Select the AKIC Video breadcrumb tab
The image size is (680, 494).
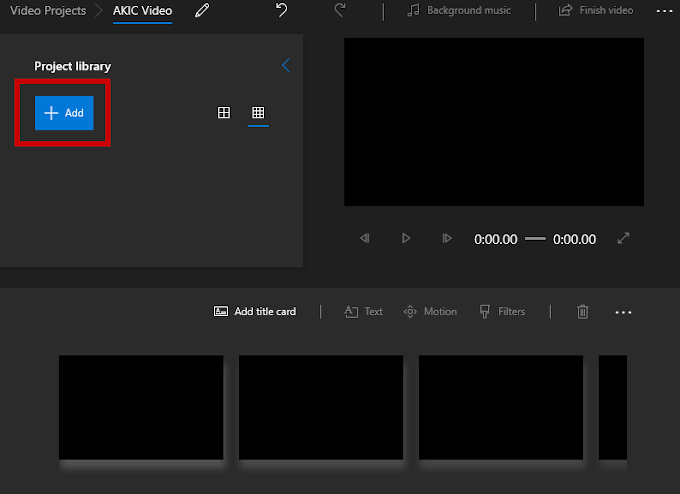coord(142,11)
